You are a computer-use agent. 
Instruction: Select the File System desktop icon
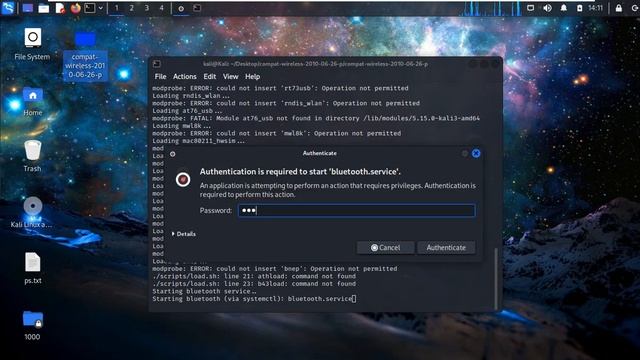click(x=32, y=44)
